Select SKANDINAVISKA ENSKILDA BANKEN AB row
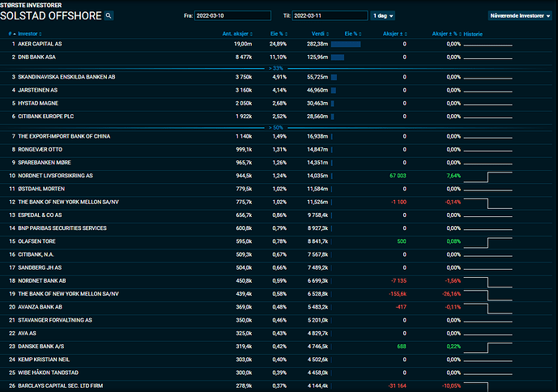 click(x=66, y=77)
